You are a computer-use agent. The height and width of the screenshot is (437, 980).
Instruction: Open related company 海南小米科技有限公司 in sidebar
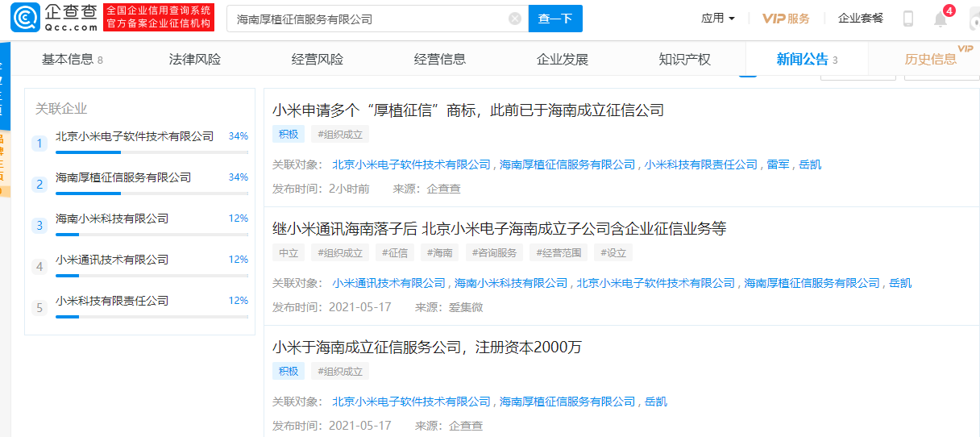(112, 218)
